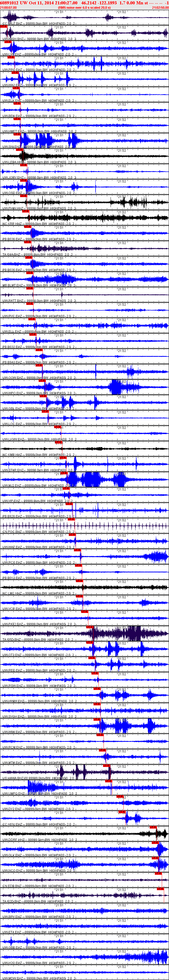Click the RMS noise scaling caption
Image resolution: width=169 pixels, height=980 pixels.
pyautogui.click(x=84, y=8)
